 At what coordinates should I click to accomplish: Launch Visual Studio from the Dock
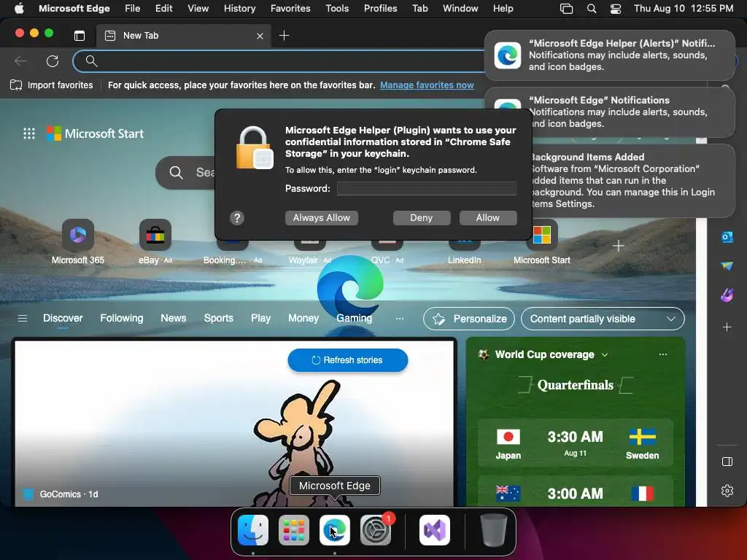pos(435,529)
